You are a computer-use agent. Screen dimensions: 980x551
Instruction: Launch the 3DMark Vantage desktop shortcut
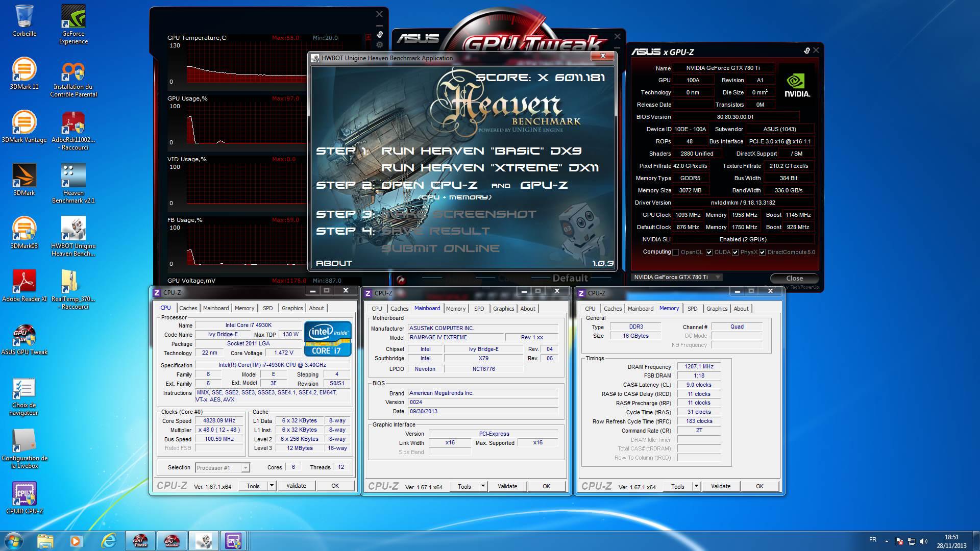(24, 127)
